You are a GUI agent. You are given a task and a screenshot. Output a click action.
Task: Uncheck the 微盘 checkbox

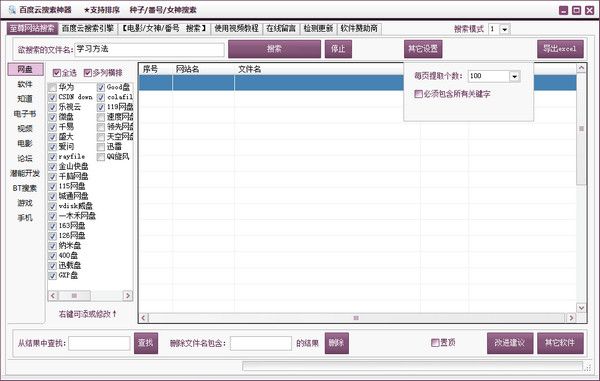click(x=53, y=117)
